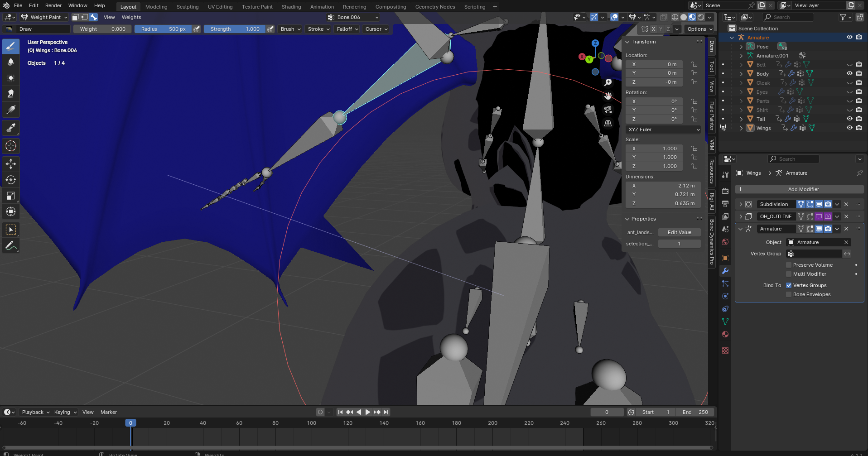Image resolution: width=868 pixels, height=456 pixels.
Task: Switch perspective/orthographic grid icon
Action: 608,123
